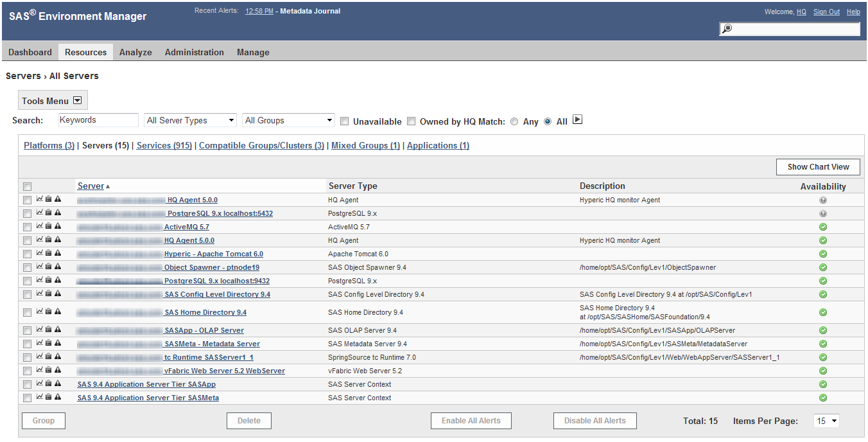The height and width of the screenshot is (442, 868).
Task: Click the advanced search arrow icon next to All
Action: (577, 119)
